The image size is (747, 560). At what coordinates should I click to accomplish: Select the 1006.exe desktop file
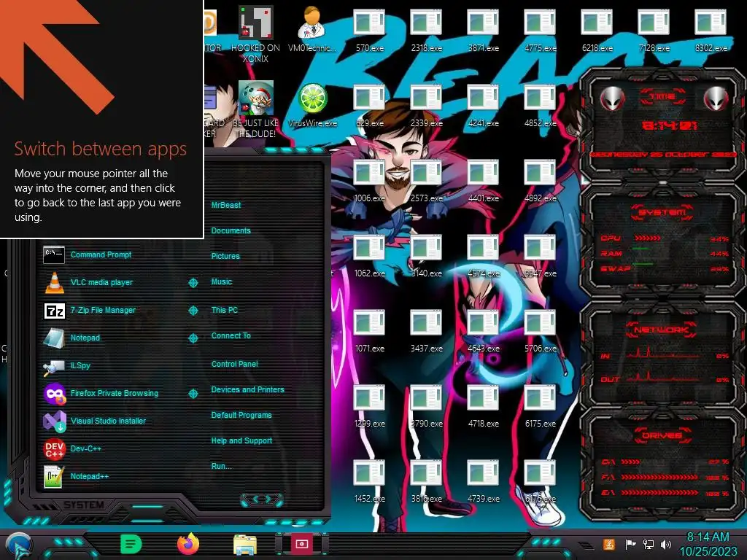369,180
